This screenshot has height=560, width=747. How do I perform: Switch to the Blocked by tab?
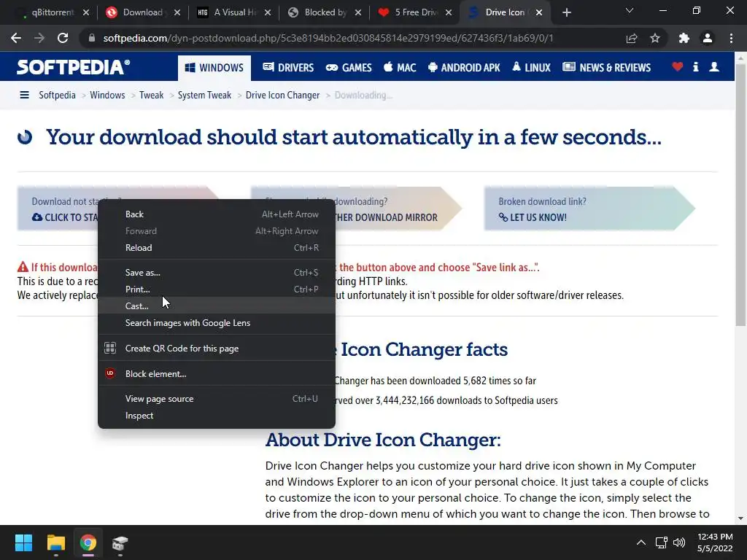point(325,12)
